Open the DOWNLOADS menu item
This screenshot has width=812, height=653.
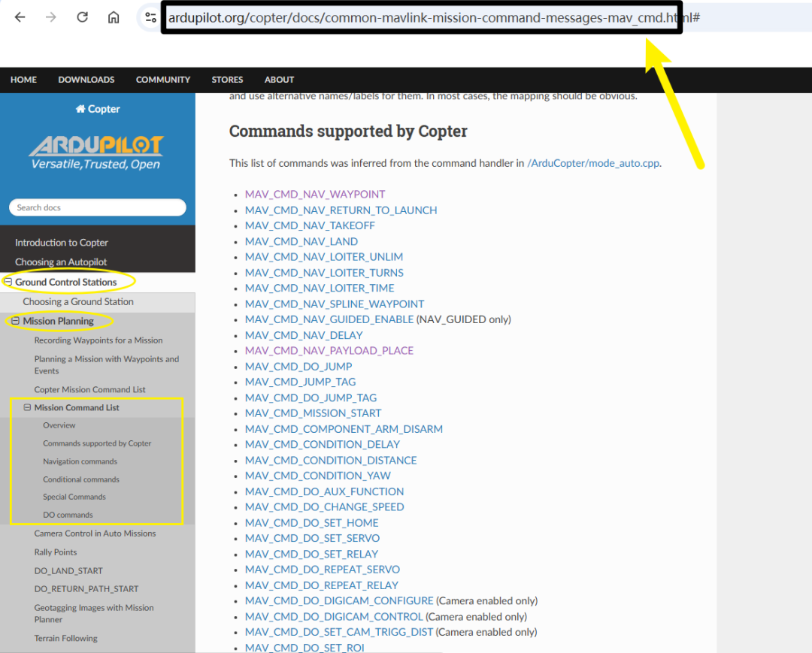tap(86, 80)
